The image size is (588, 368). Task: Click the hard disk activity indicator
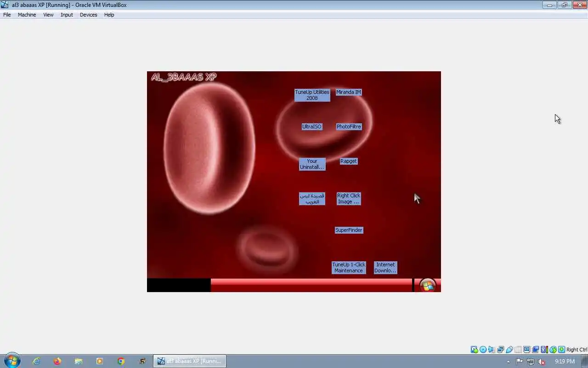tap(474, 350)
